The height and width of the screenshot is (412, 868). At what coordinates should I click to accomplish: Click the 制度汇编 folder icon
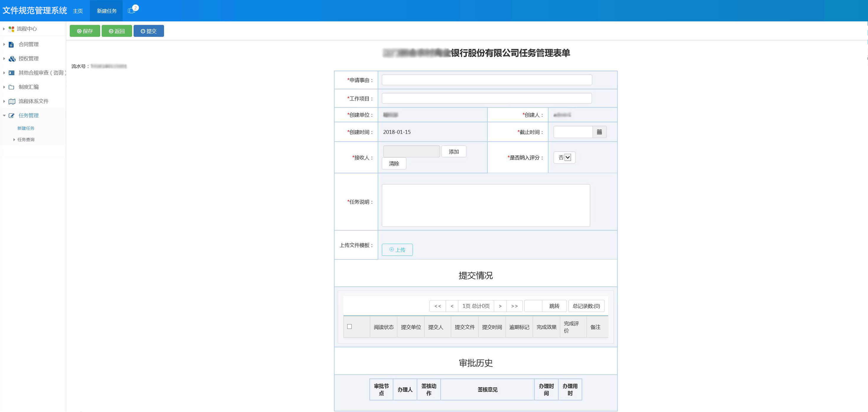tap(12, 87)
